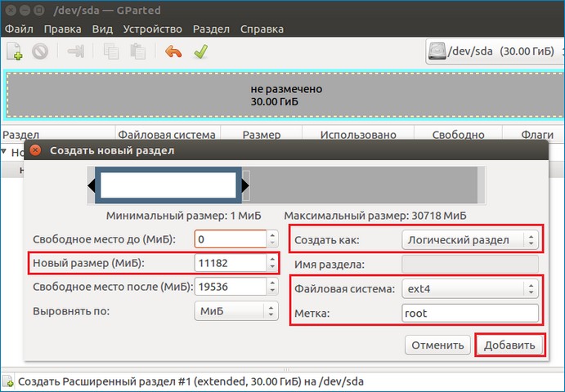Open the Файловая система ext4 dropdown
Image resolution: width=565 pixels, height=392 pixels.
470,289
